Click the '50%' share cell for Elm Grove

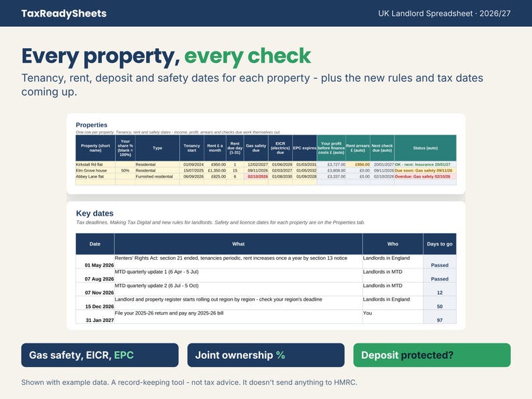coord(125,171)
